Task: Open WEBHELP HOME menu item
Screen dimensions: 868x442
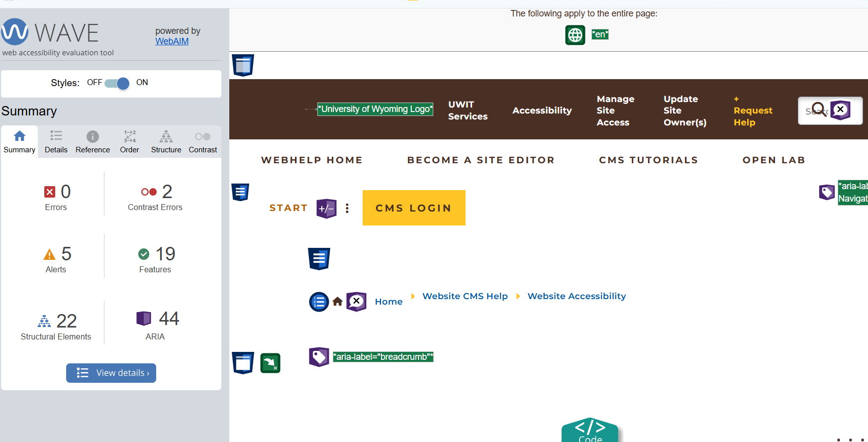Action: [x=312, y=160]
